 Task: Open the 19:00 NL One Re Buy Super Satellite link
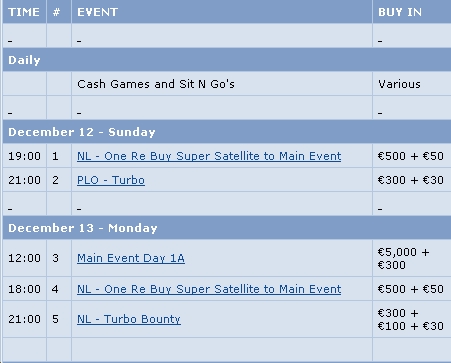pyautogui.click(x=209, y=156)
